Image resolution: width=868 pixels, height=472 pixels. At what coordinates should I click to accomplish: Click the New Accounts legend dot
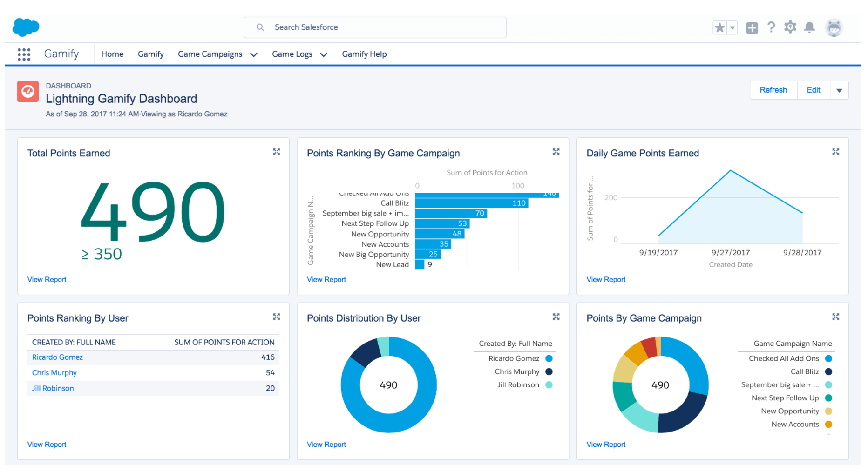point(829,424)
